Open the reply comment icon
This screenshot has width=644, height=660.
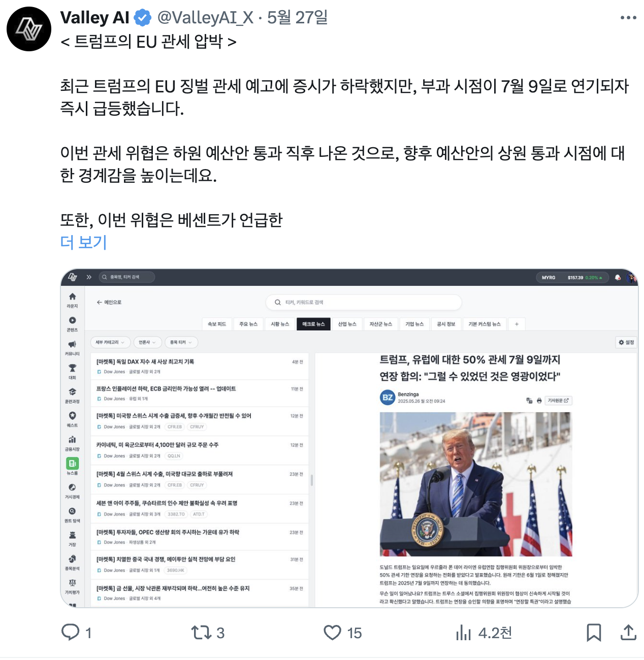click(71, 632)
